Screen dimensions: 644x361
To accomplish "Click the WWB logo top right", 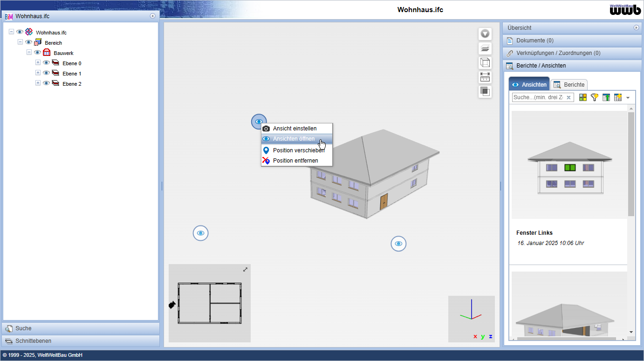I will (625, 9).
